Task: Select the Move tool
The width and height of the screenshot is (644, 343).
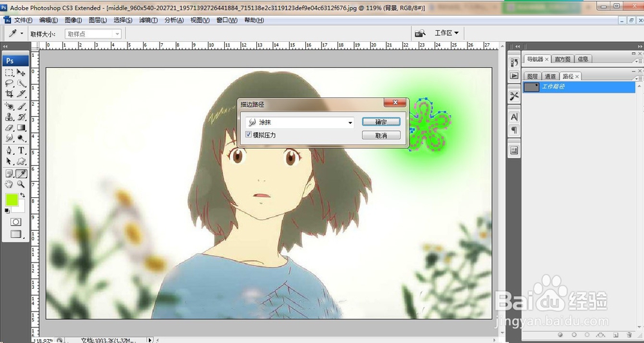Action: (21, 73)
